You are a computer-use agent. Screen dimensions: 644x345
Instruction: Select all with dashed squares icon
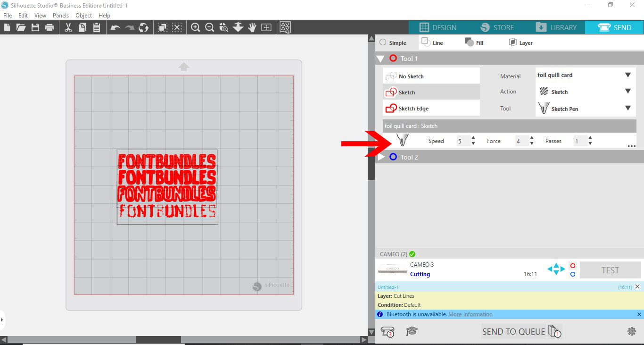[x=163, y=27]
